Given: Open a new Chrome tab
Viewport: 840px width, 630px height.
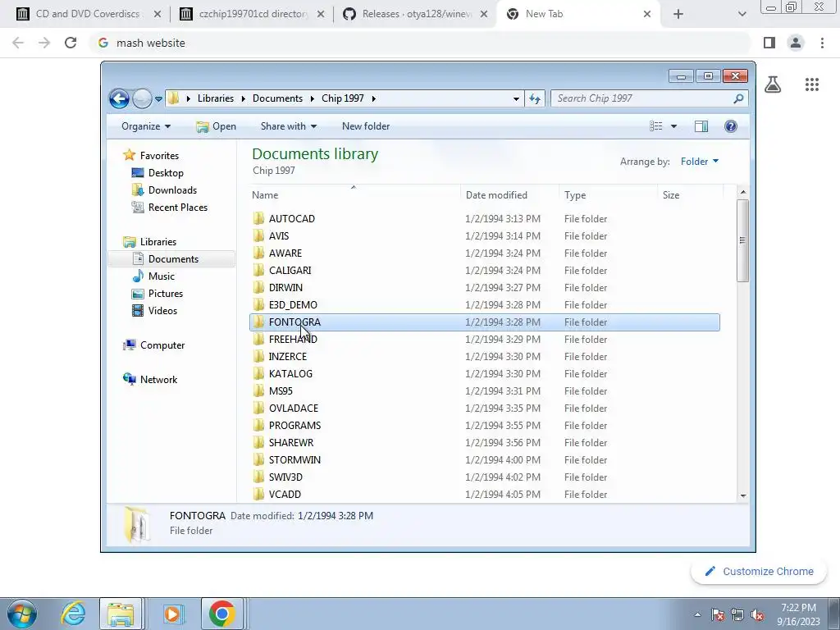Looking at the screenshot, I should tap(678, 14).
